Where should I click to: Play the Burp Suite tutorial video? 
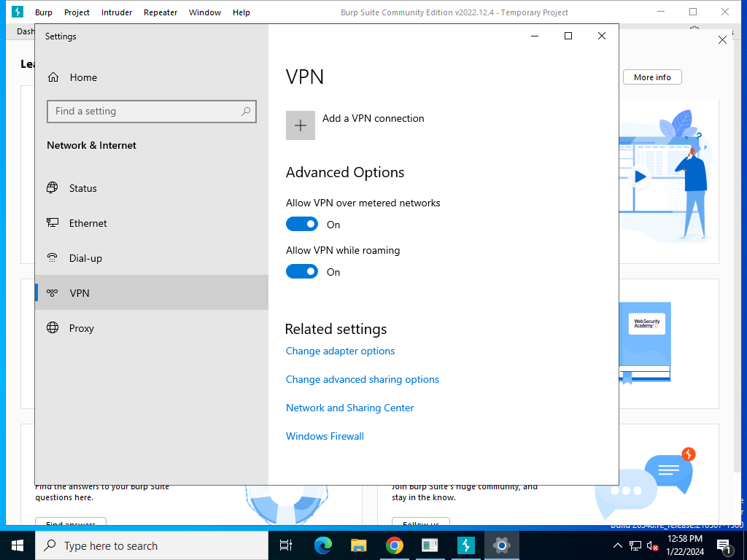click(640, 176)
